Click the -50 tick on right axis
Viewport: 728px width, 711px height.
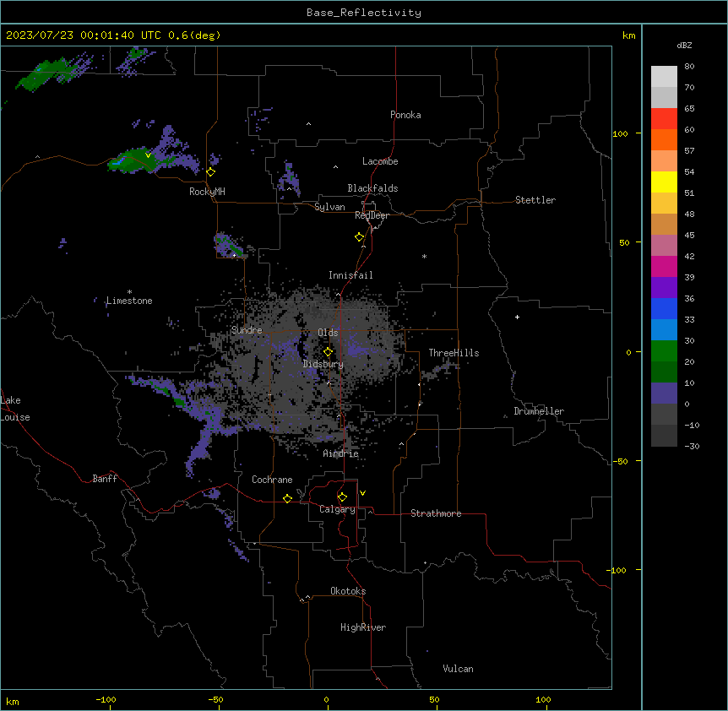click(x=620, y=461)
